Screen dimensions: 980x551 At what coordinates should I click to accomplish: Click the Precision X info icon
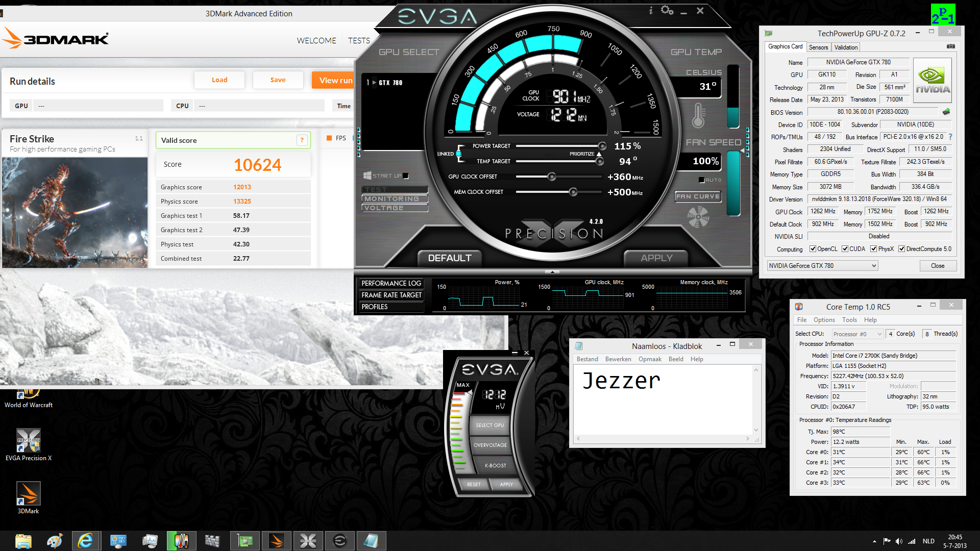(651, 11)
